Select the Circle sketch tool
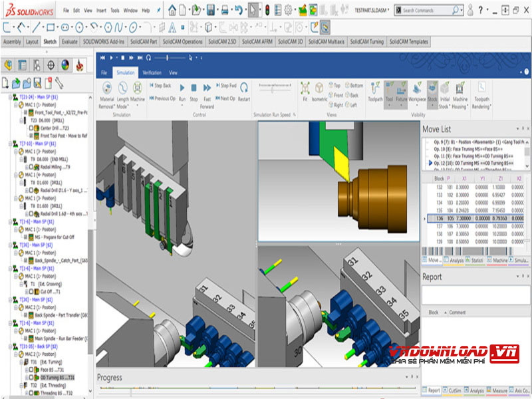 point(79,27)
